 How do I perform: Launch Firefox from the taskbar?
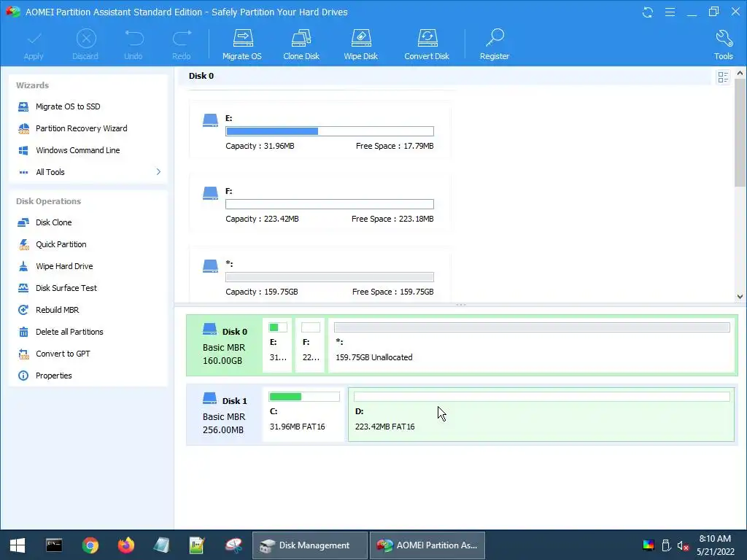pyautogui.click(x=126, y=545)
